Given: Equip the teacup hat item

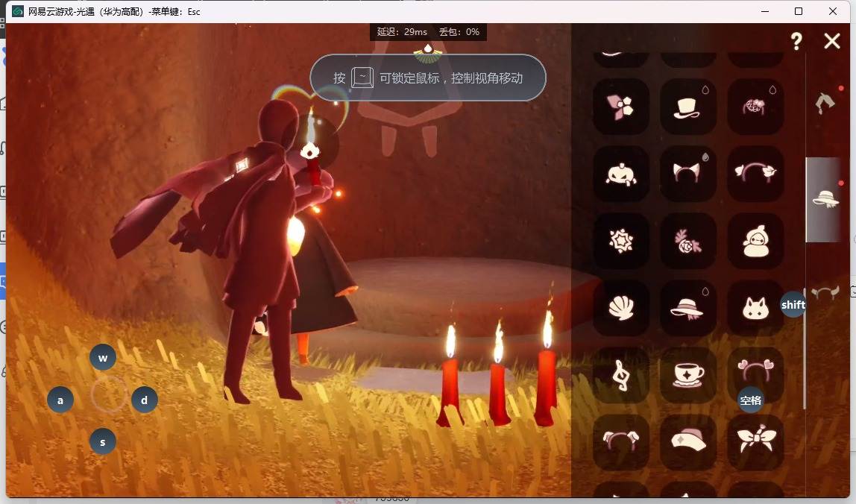Looking at the screenshot, I should 687,375.
